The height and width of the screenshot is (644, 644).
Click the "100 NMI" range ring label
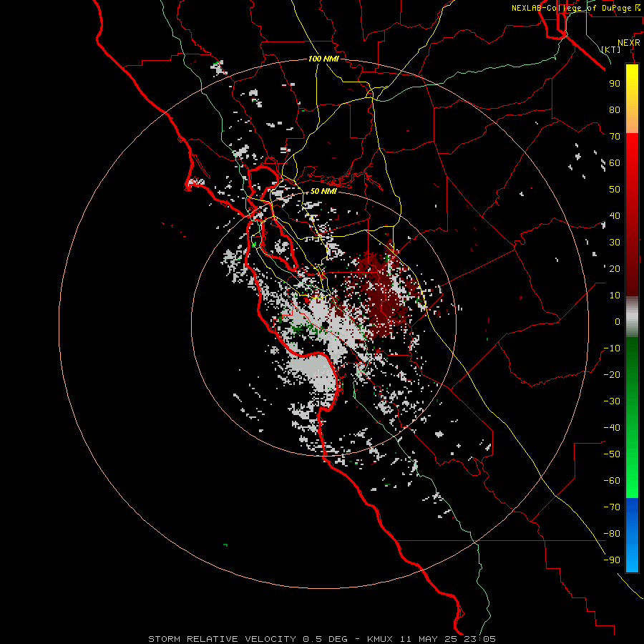[323, 59]
